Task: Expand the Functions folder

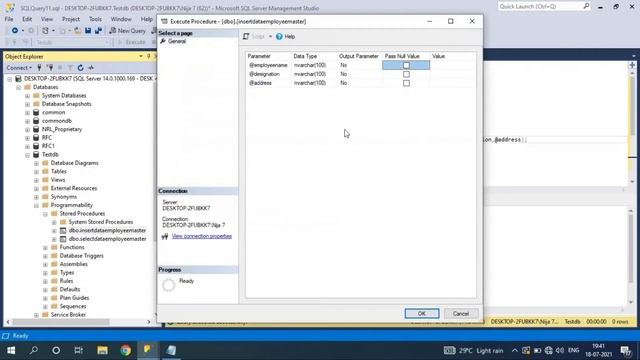Action: pyautogui.click(x=45, y=248)
